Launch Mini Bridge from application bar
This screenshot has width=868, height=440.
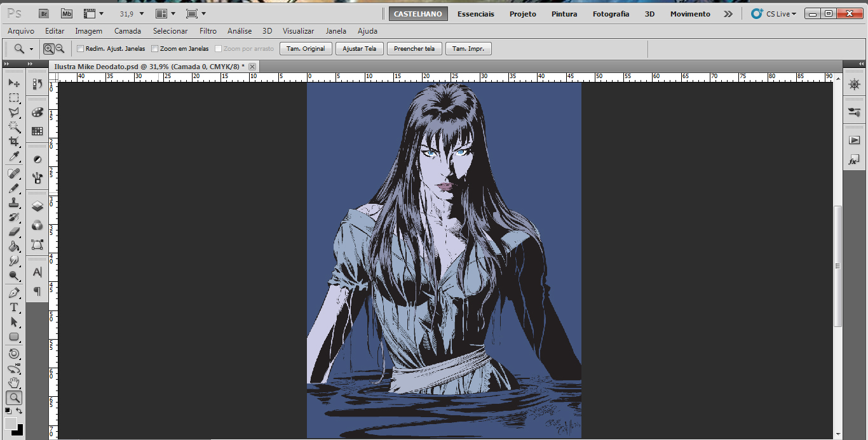tap(67, 13)
